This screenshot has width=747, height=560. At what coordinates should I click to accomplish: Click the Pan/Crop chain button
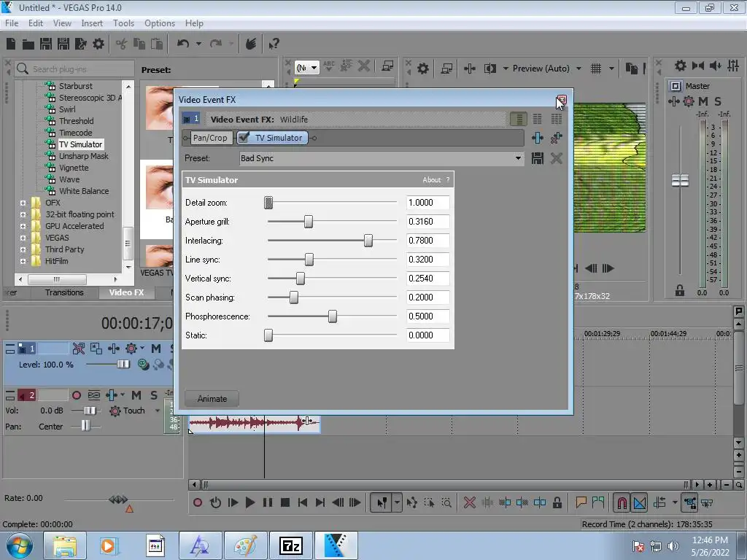click(210, 138)
